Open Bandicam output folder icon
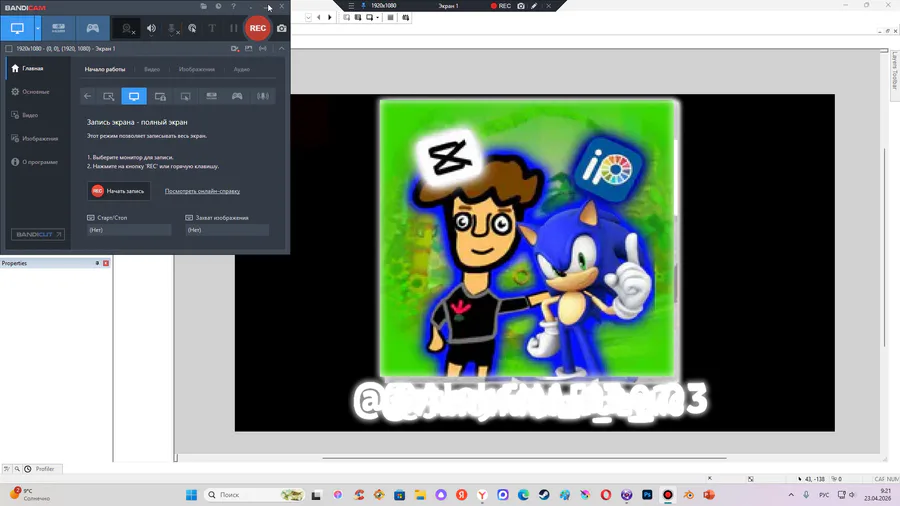900x506 pixels. tap(203, 6)
